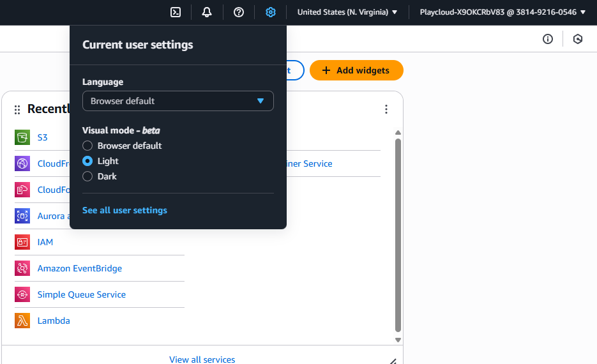Toggle the settings gear icon
Screen dimensions: 597x364
(270, 12)
